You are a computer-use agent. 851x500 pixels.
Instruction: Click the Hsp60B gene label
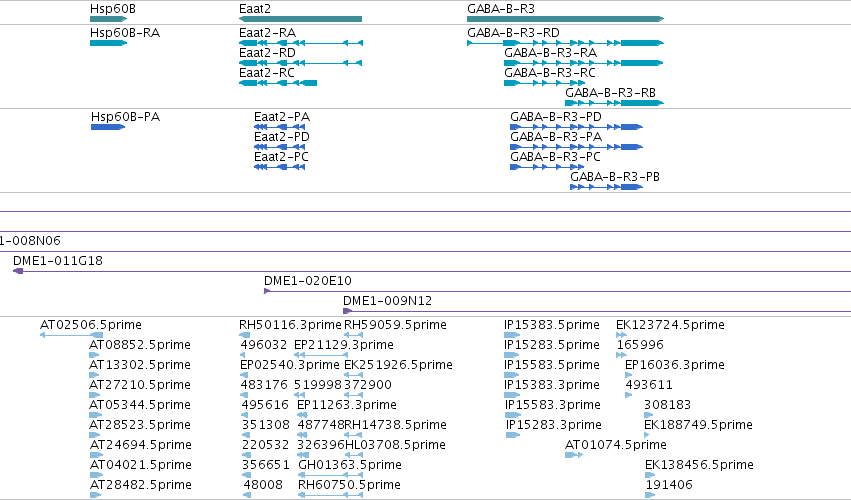[113, 9]
